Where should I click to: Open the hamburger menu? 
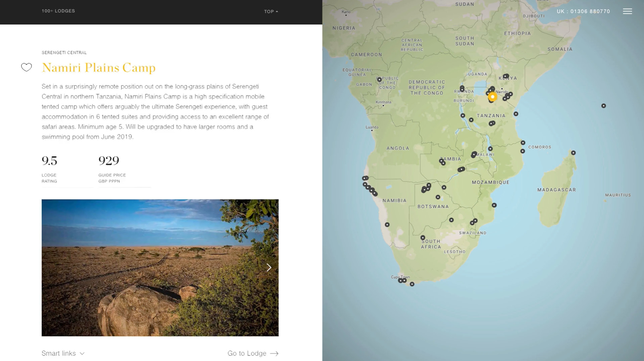(627, 11)
